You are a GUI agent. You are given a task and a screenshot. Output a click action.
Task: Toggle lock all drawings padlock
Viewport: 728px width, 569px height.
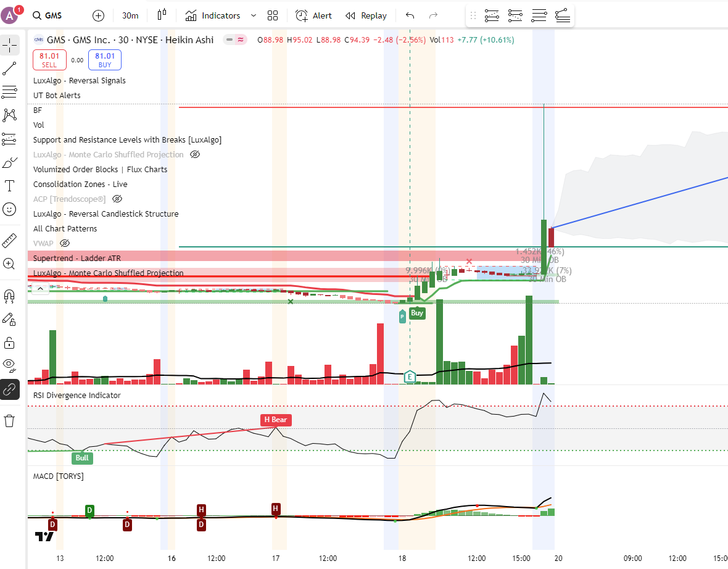click(x=9, y=342)
